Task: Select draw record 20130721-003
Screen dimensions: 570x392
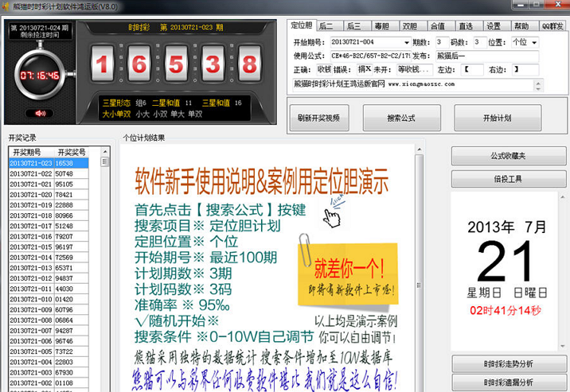Action: point(49,373)
